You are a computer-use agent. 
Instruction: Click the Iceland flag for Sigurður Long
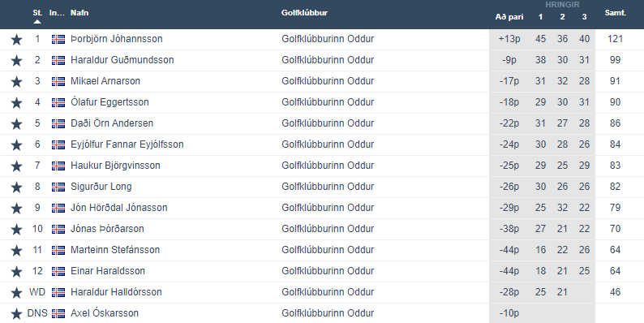tap(58, 187)
